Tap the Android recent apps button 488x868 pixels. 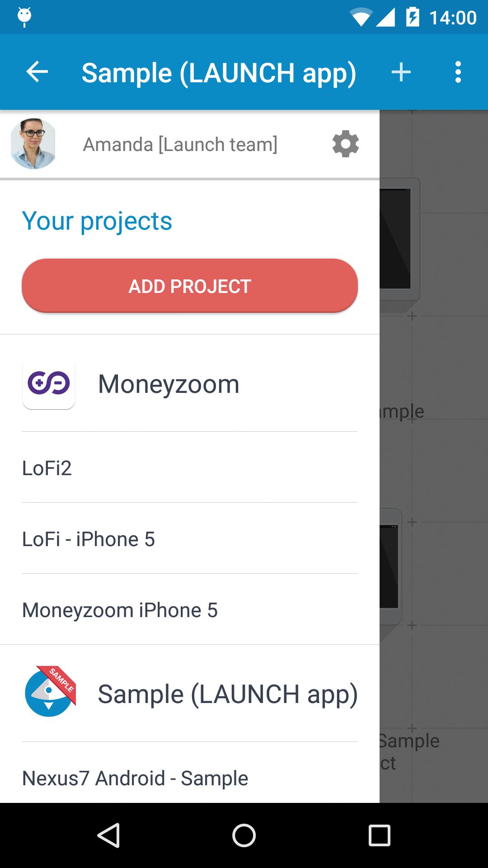pos(379,835)
